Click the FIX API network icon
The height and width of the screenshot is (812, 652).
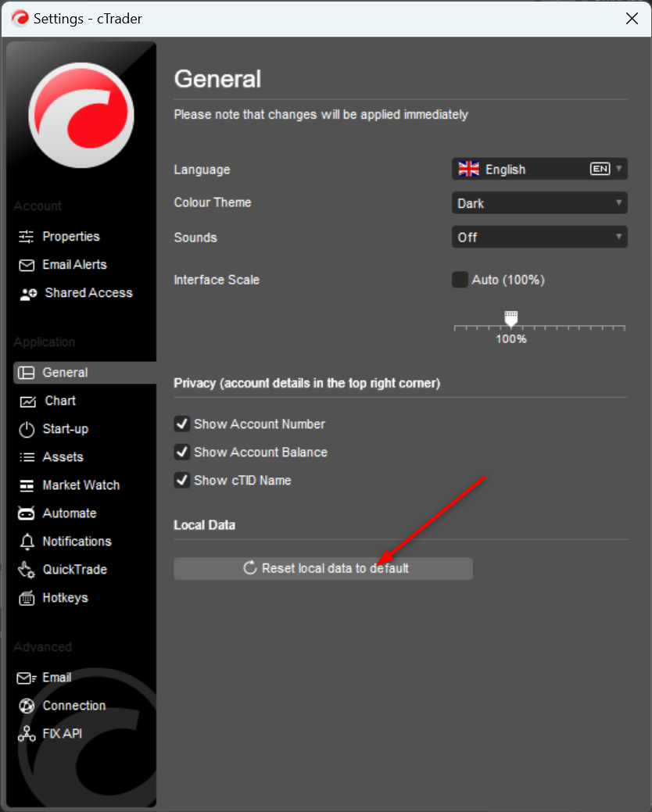[x=27, y=734]
